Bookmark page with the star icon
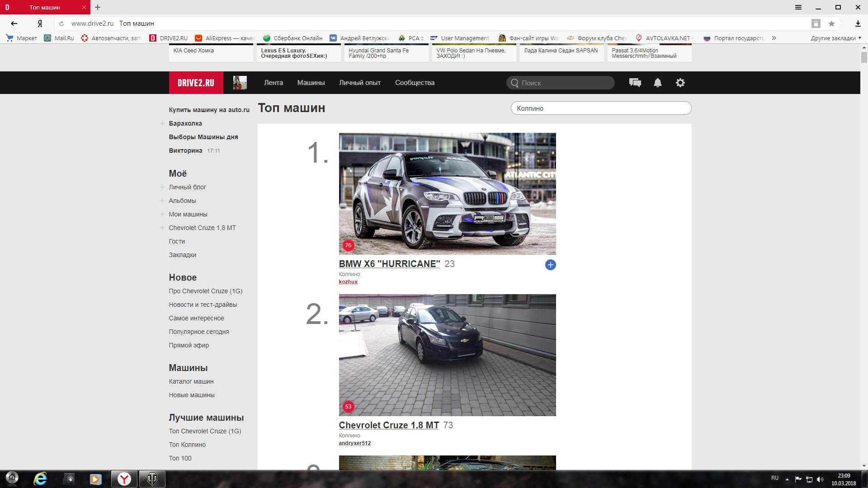 pyautogui.click(x=831, y=23)
